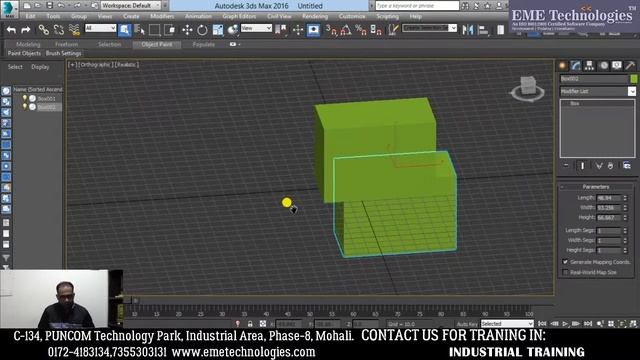This screenshot has width=640, height=360.
Task: Toggle Keyboard Shortcut Override button
Action: coord(313,30)
